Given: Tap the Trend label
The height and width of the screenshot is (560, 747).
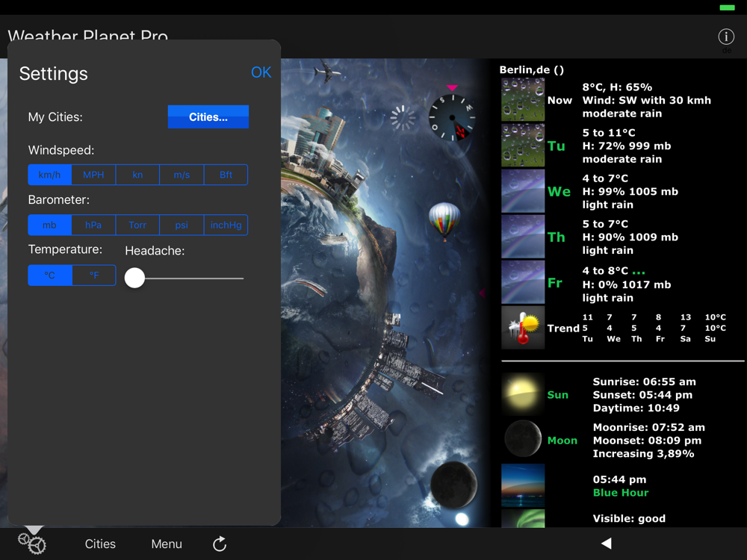Looking at the screenshot, I should point(563,328).
